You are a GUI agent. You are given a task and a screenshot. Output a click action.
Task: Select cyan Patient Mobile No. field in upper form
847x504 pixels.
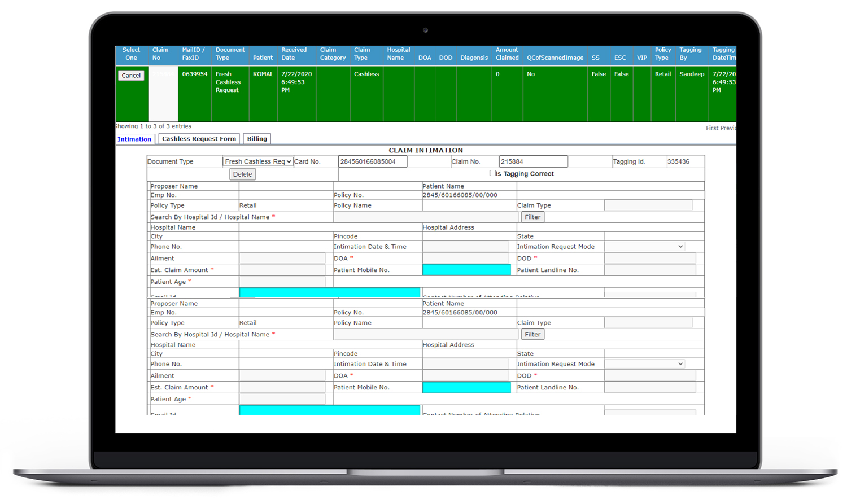tap(466, 270)
